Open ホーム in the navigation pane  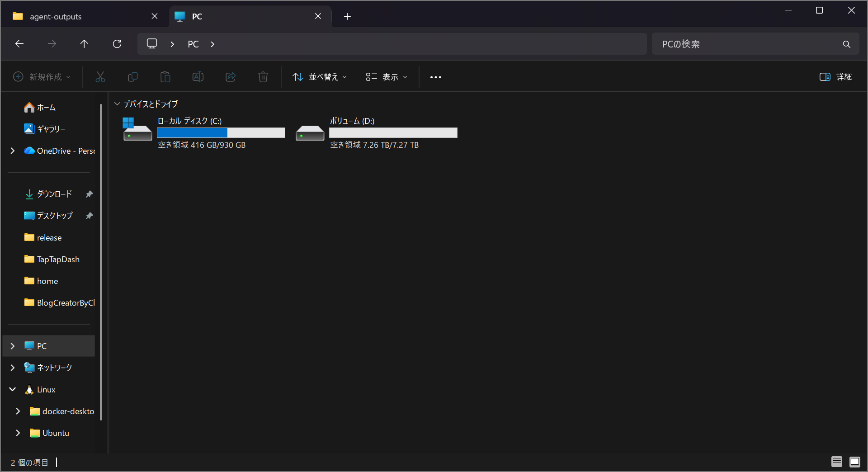tap(46, 107)
